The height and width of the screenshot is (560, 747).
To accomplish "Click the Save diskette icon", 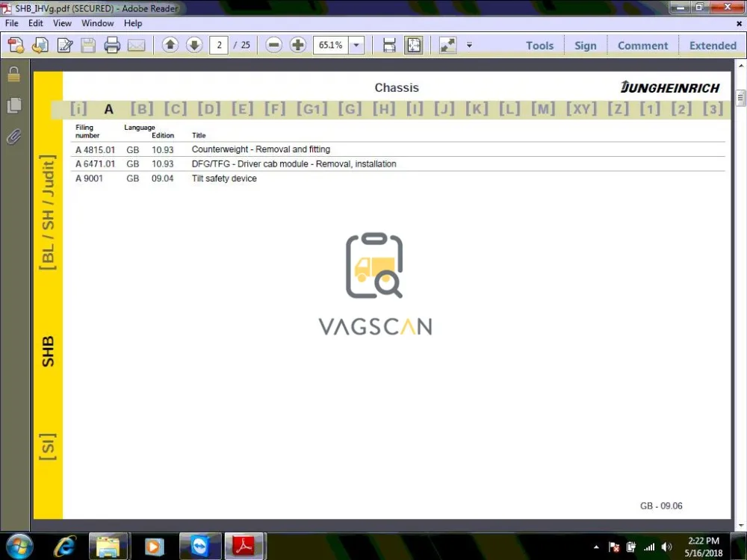I will pyautogui.click(x=88, y=46).
